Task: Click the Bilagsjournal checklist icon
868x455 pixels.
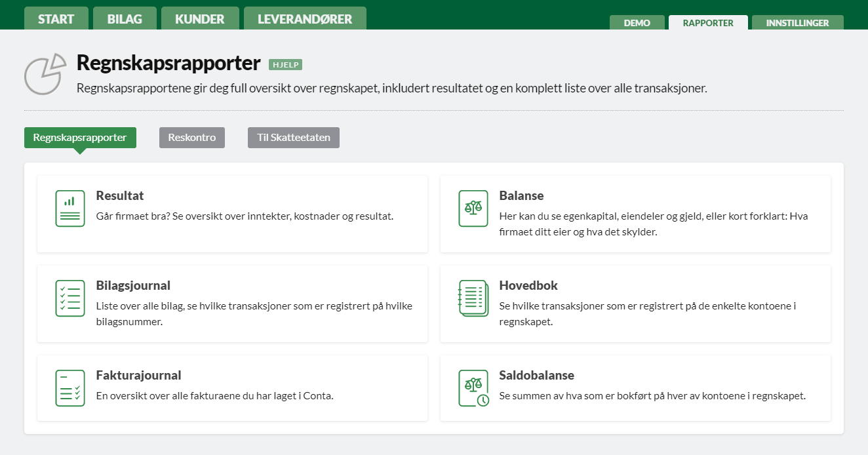Action: [70, 298]
